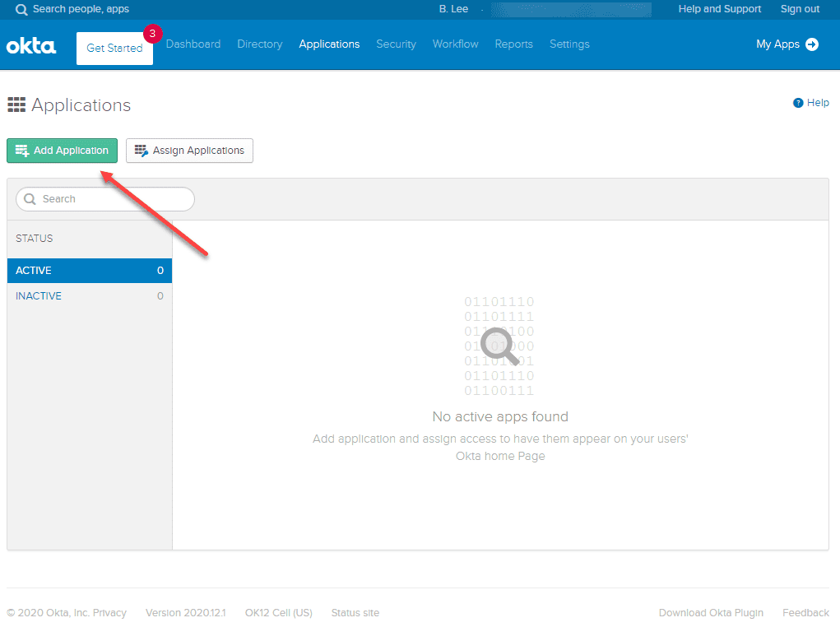Click the Okta logo
Screen dimensions: 840x627
31,47
